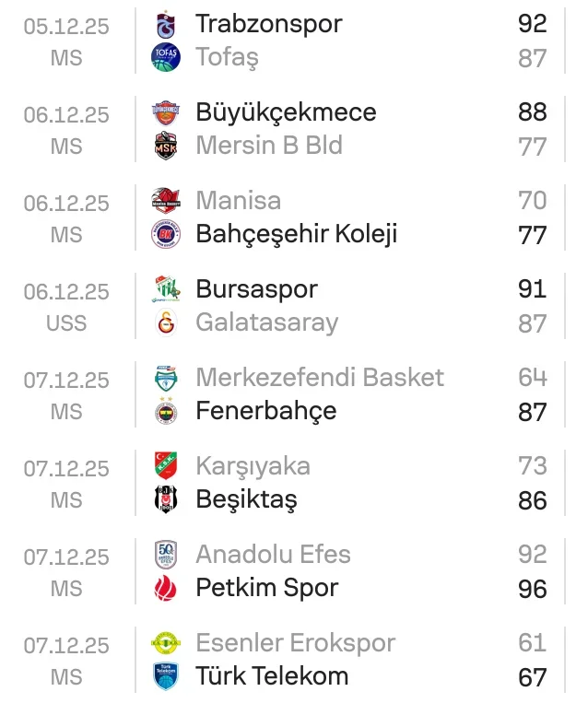Click the Fenerbahçe team logo
This screenshot has width=588, height=715.
166,411
